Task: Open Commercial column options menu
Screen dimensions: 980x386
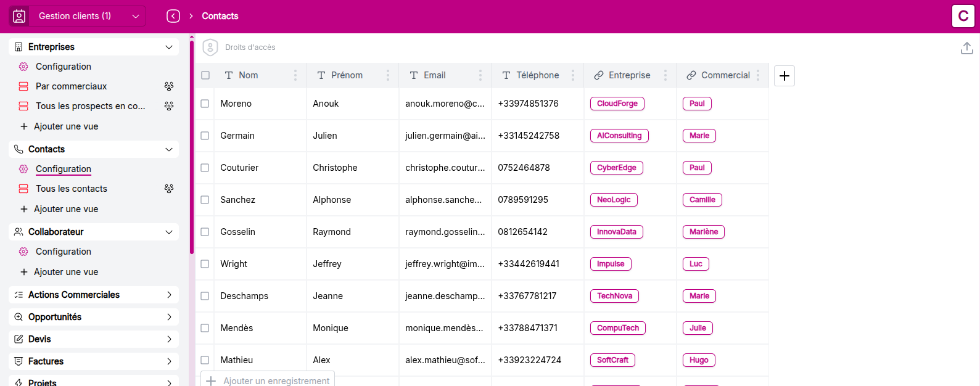Action: click(758, 75)
